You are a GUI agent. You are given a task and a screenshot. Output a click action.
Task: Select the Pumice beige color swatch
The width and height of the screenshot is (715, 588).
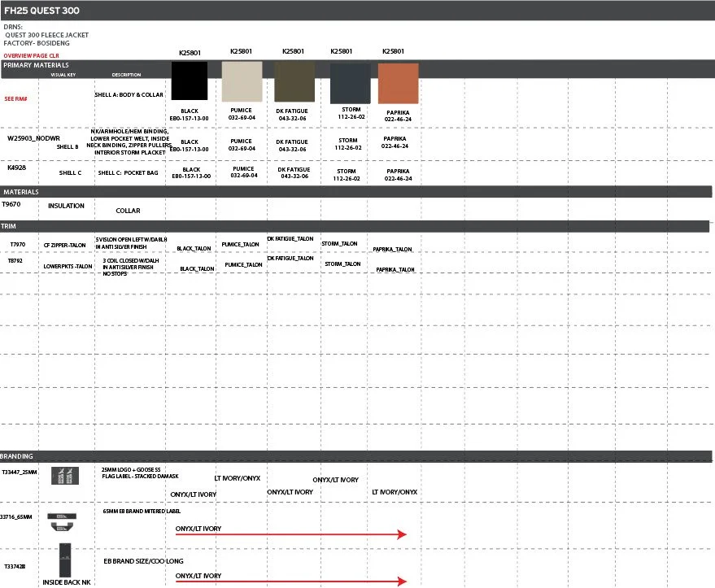[x=242, y=81]
